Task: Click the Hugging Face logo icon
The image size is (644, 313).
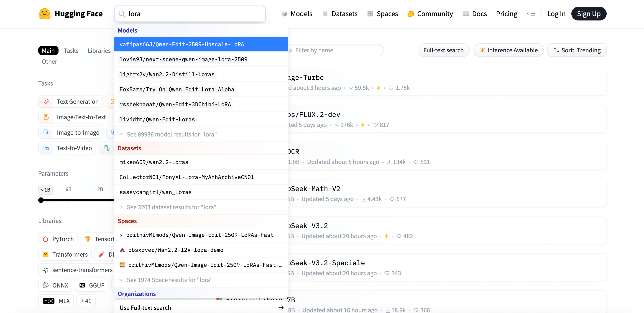Action: pos(44,14)
